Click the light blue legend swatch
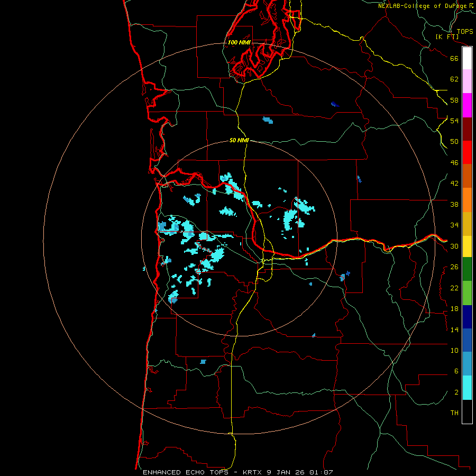This screenshot has height=476, width=476. tap(467, 364)
